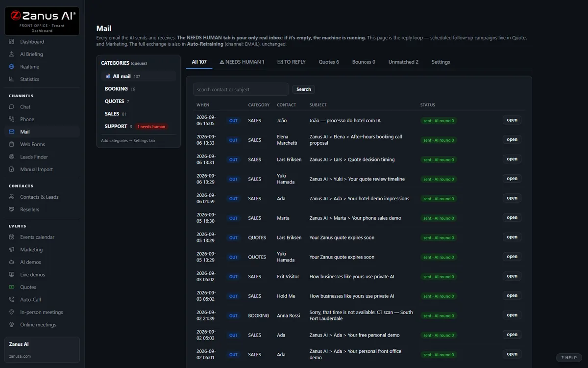The height and width of the screenshot is (368, 588).
Task: Open the João processo do hotel email
Action: click(512, 120)
